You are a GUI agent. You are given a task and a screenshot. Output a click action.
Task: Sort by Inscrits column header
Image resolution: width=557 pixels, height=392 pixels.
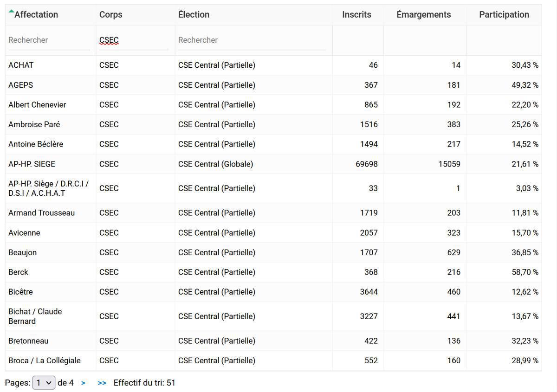[356, 15]
